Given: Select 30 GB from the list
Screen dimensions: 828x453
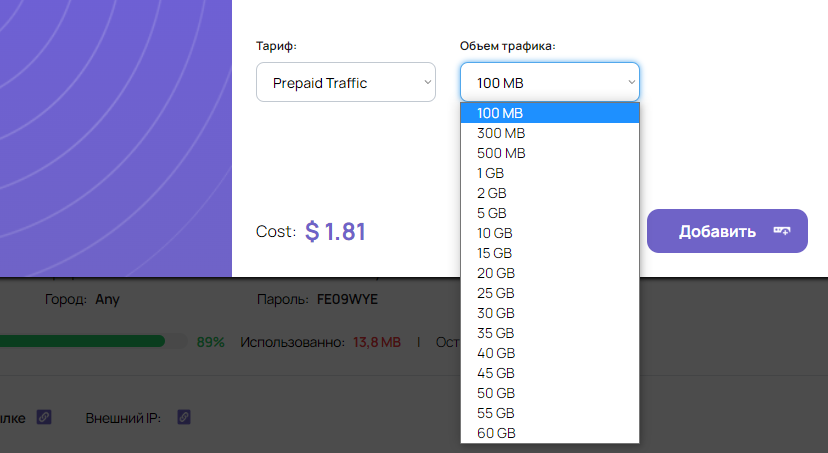Looking at the screenshot, I should (x=550, y=313).
